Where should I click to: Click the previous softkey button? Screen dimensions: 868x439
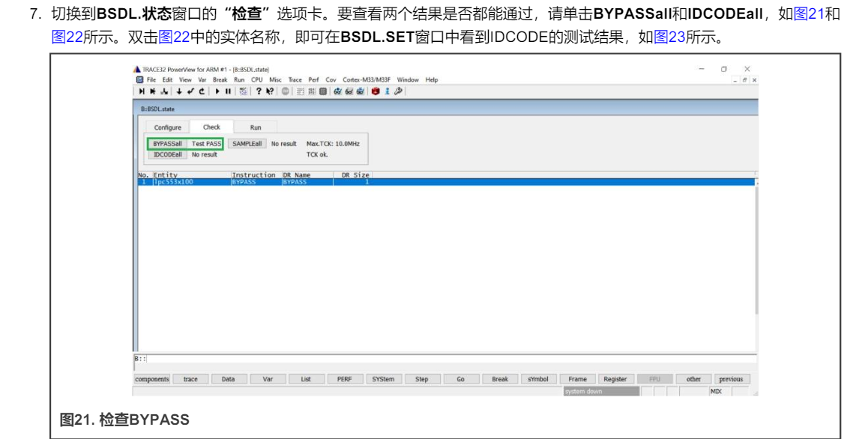pyautogui.click(x=731, y=379)
